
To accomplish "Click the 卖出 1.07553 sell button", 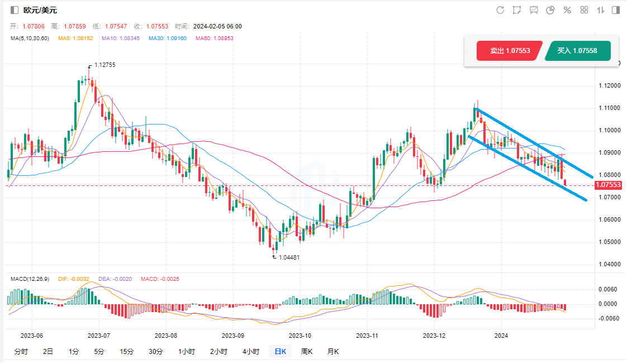I will [x=509, y=51].
